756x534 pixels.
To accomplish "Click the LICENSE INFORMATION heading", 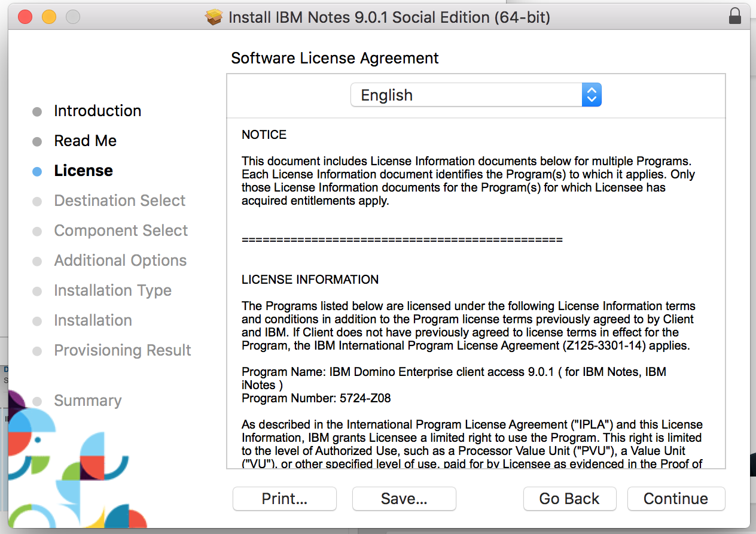I will coord(310,280).
